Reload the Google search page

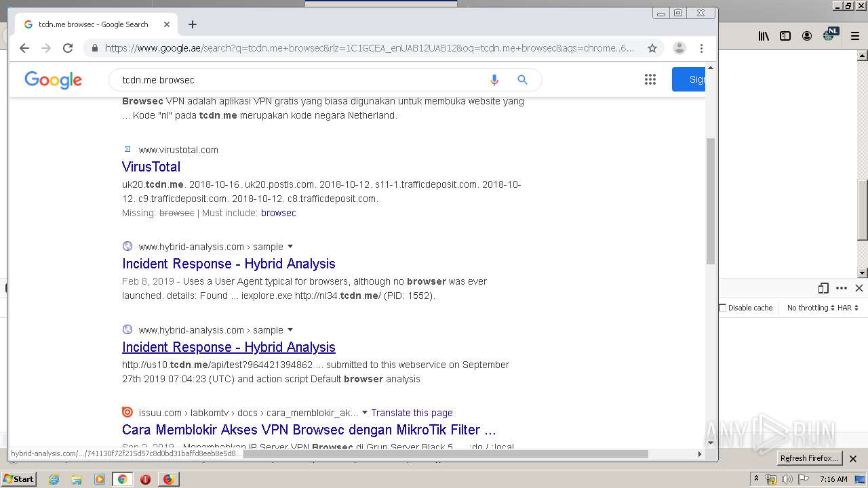68,48
